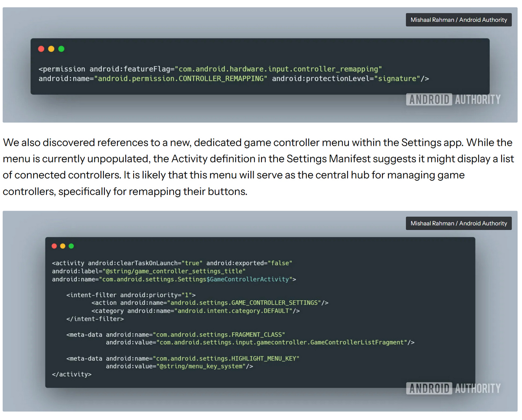Image resolution: width=522 pixels, height=420 pixels.
Task: Click the Mishaal Rahman credit on the top image
Action: coord(458,20)
